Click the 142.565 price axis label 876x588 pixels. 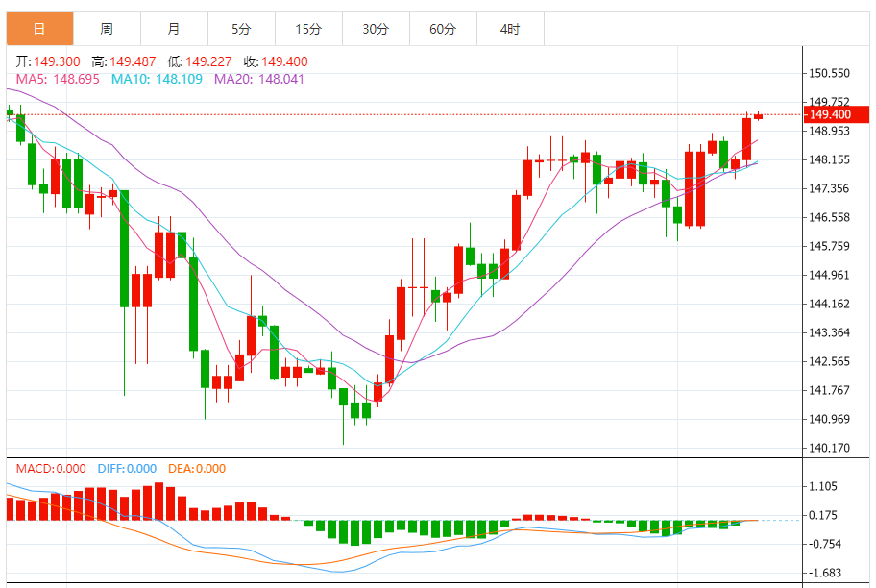pyautogui.click(x=829, y=361)
